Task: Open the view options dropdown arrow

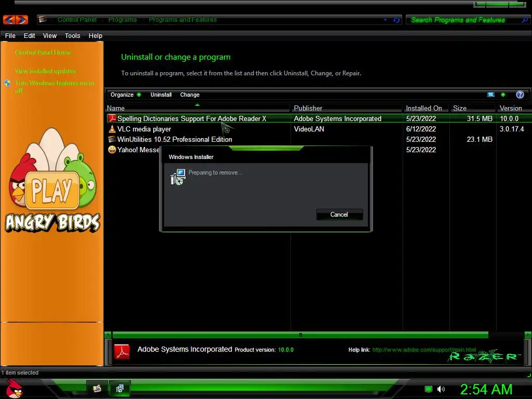Action: (503, 95)
